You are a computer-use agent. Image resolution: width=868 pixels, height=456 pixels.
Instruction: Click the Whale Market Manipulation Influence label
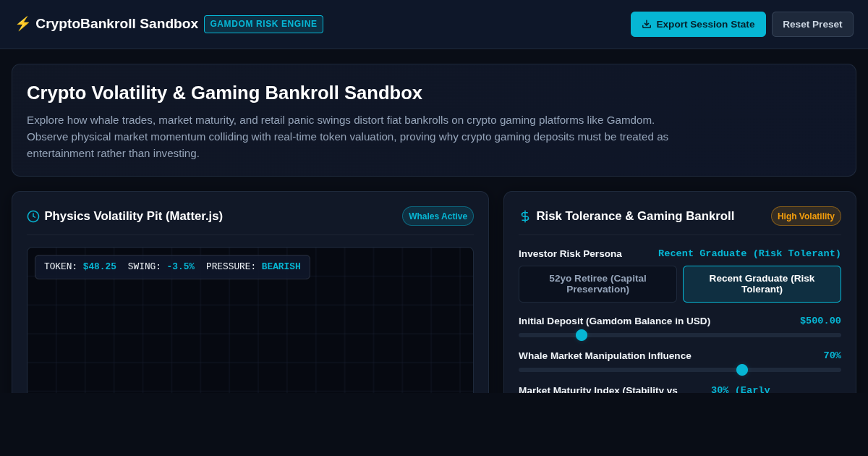tap(605, 355)
